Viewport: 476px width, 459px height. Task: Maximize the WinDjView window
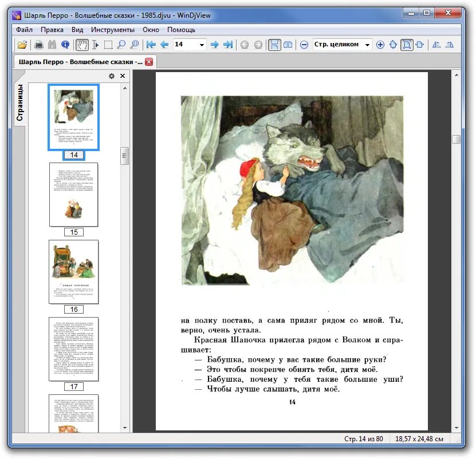(x=426, y=13)
